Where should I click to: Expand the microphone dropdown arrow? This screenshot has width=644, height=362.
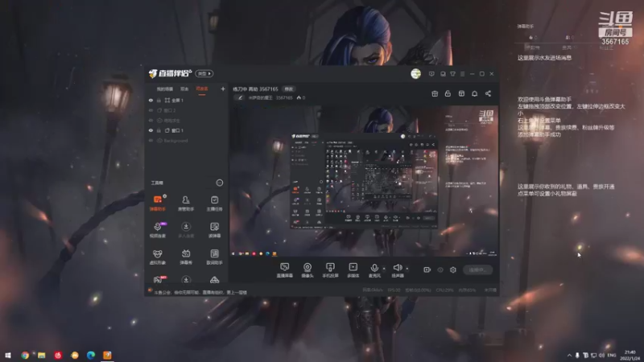384,269
